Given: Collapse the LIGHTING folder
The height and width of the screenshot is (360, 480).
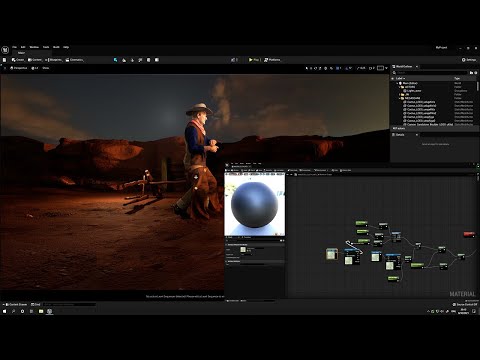Looking at the screenshot, I should click(x=400, y=87).
